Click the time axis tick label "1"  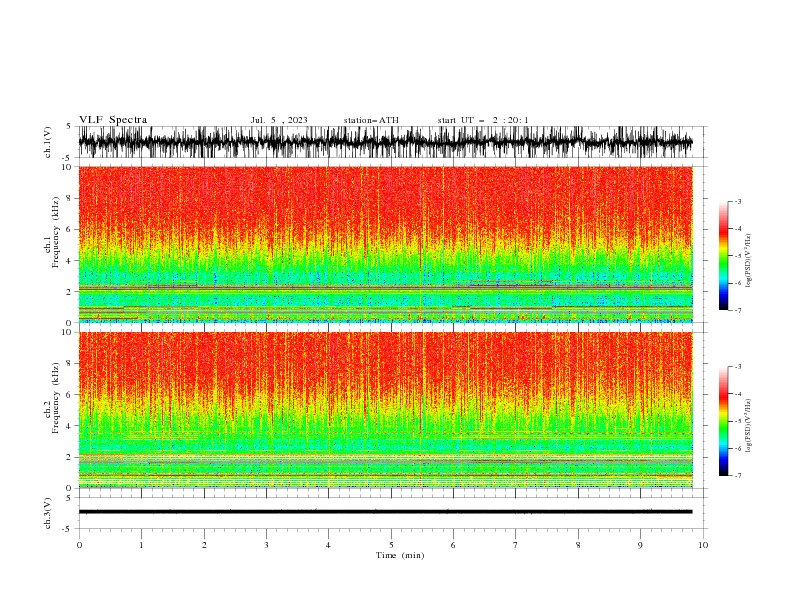tap(141, 545)
